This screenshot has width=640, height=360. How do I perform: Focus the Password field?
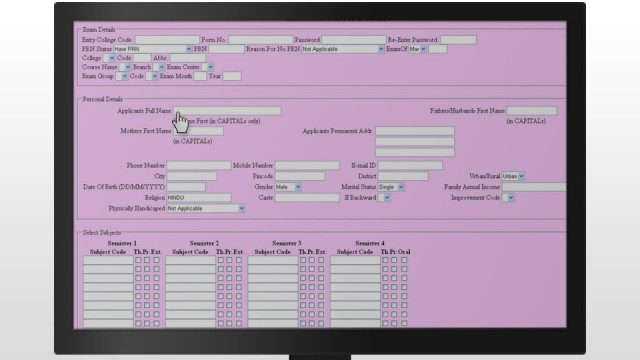coord(354,40)
